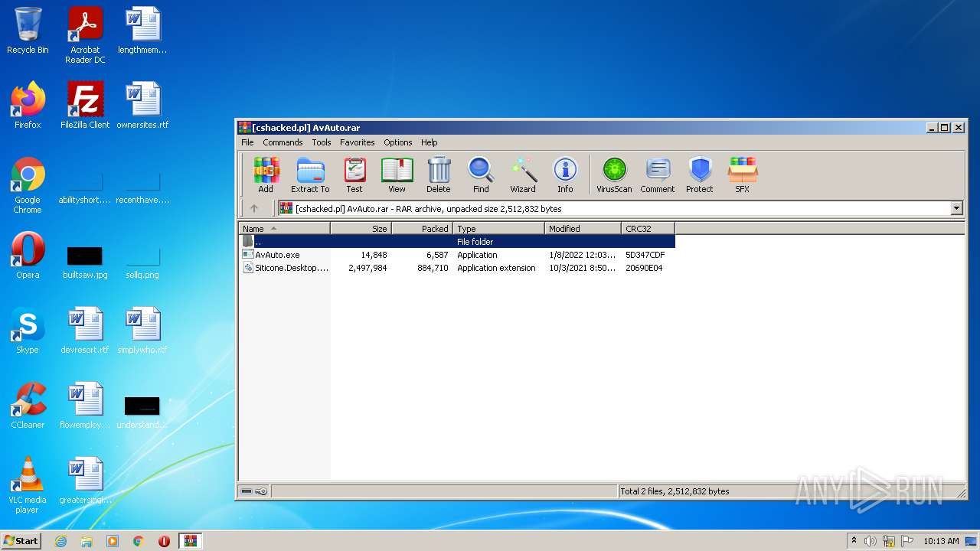
Task: Open Acrobat Reader DC desktop shortcut
Action: click(x=85, y=35)
